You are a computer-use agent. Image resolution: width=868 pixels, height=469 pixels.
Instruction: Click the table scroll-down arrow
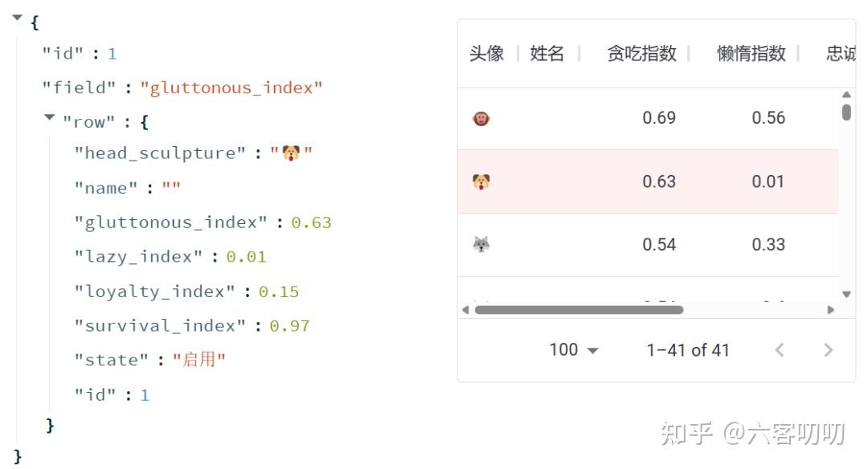tap(846, 294)
